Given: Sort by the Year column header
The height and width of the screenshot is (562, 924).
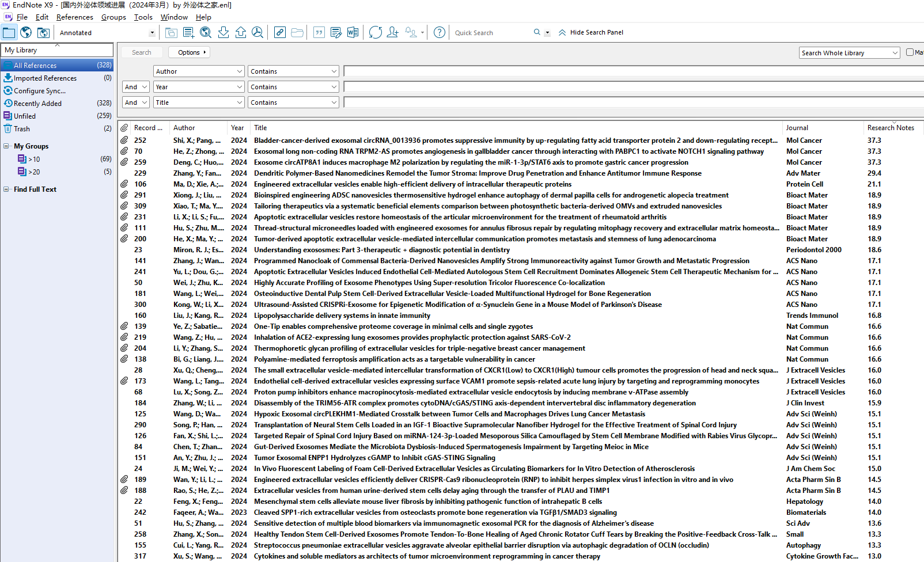Looking at the screenshot, I should click(x=237, y=128).
